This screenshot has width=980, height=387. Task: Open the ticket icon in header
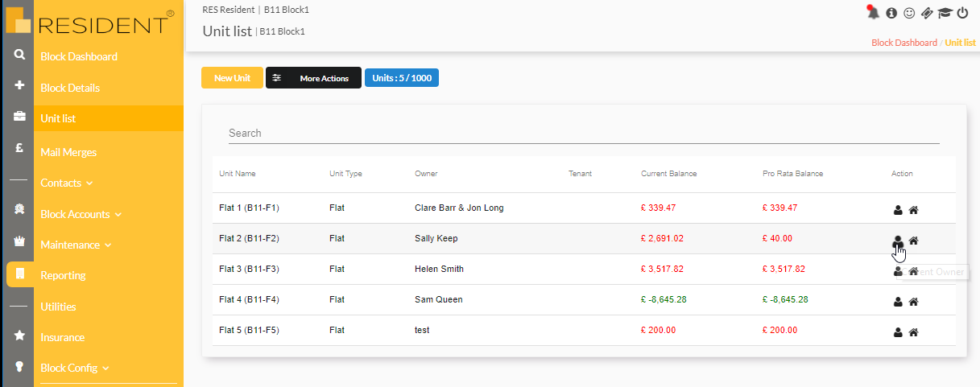pyautogui.click(x=927, y=13)
